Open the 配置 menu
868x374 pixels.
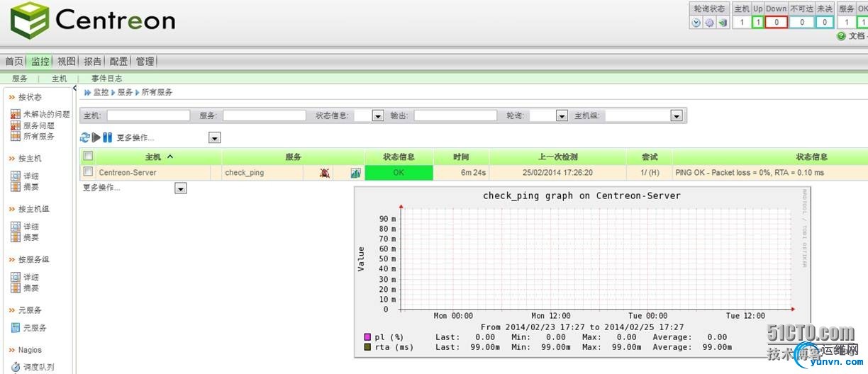tap(118, 62)
